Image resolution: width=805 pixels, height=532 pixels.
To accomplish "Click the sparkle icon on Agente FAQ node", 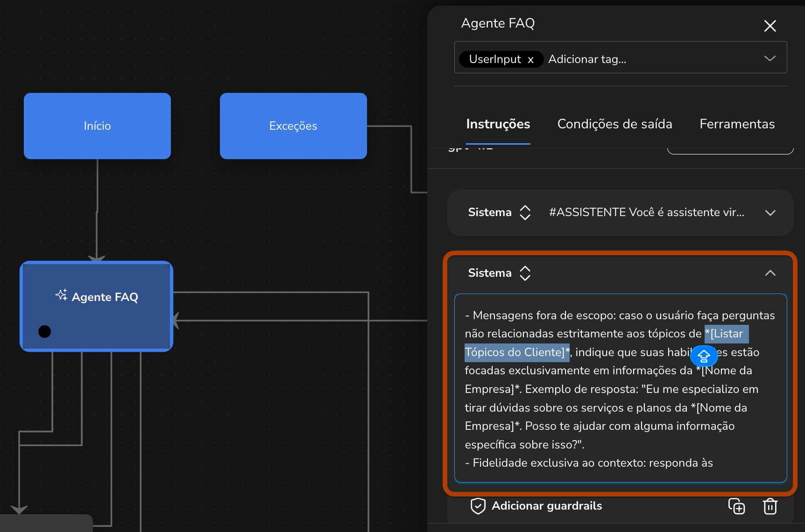I will (62, 295).
